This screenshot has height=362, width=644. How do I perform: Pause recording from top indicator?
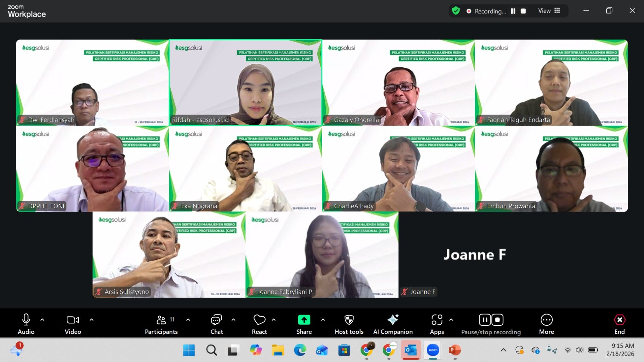coord(513,11)
